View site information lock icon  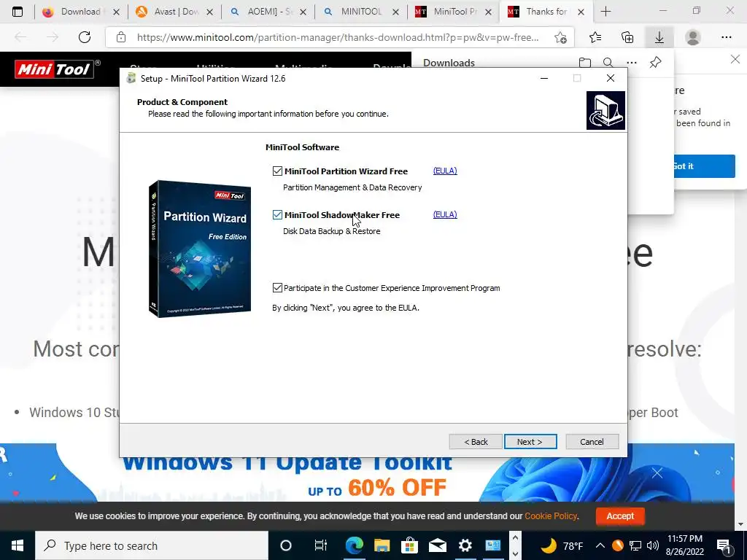(x=121, y=37)
